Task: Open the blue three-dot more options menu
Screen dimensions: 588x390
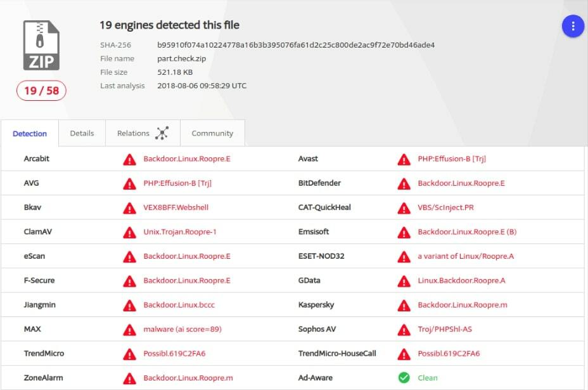Action: pyautogui.click(x=573, y=26)
